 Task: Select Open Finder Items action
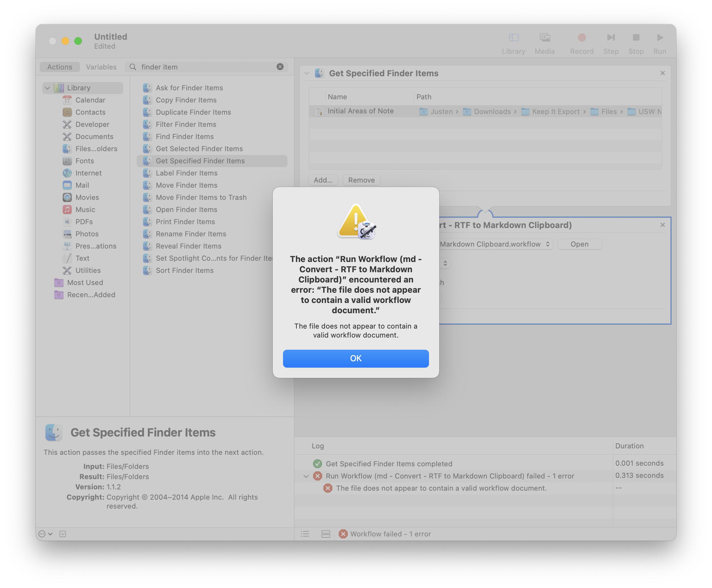point(186,210)
